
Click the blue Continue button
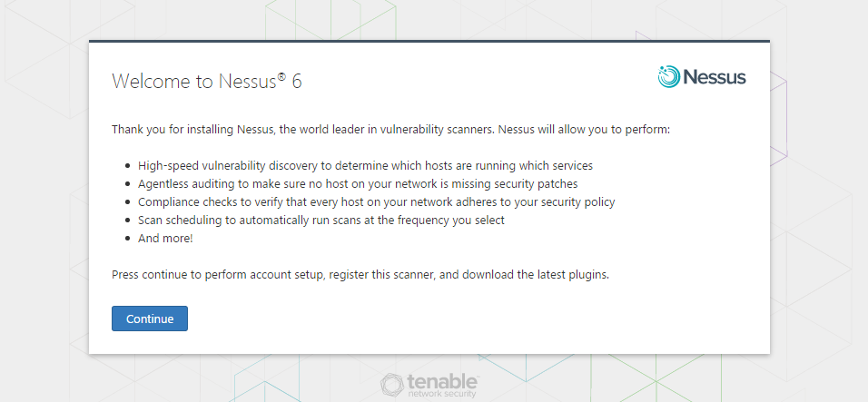150,319
